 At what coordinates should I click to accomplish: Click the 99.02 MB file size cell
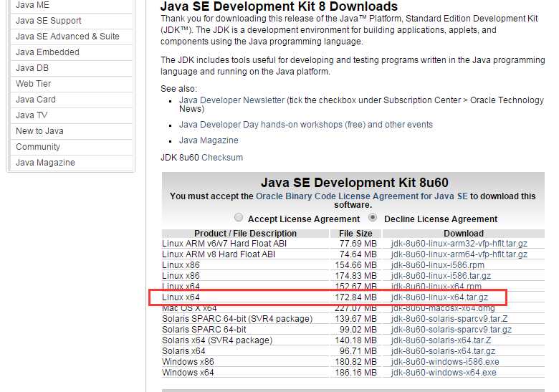(358, 329)
